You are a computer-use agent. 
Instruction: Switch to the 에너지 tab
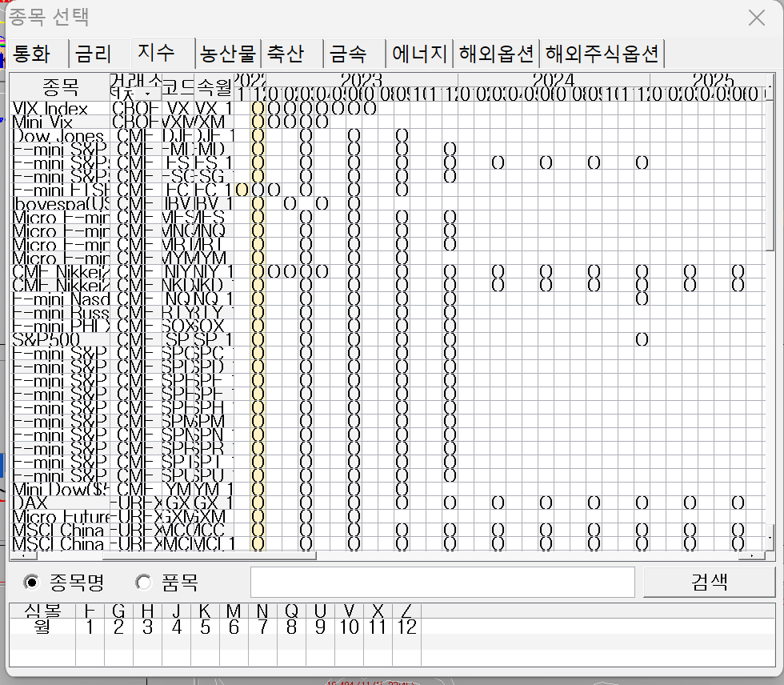420,54
